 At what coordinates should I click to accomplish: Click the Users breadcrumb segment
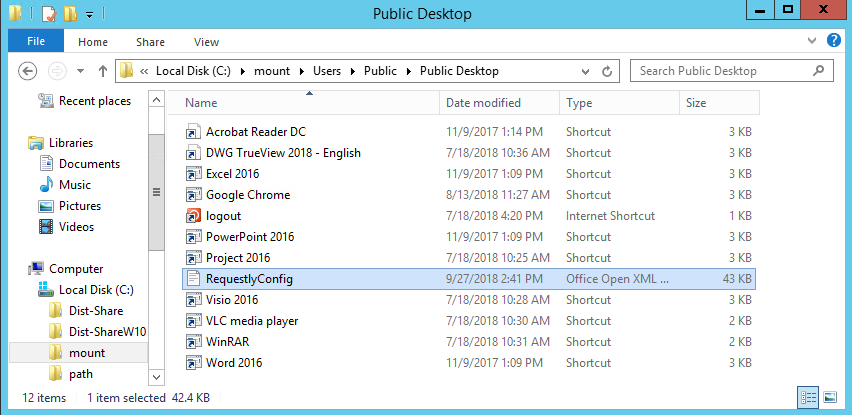[327, 71]
